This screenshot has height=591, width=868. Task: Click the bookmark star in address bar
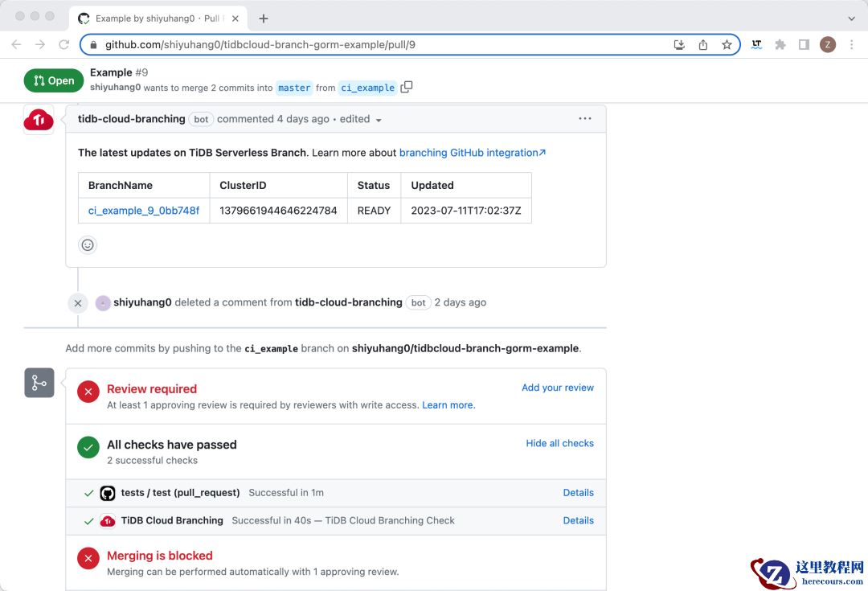coord(727,45)
